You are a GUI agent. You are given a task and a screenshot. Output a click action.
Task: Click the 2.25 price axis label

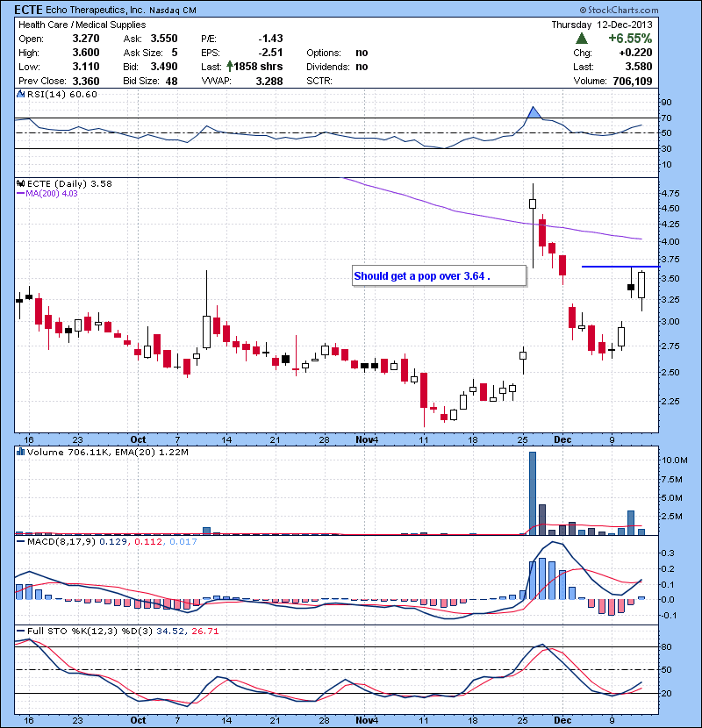tap(670, 401)
